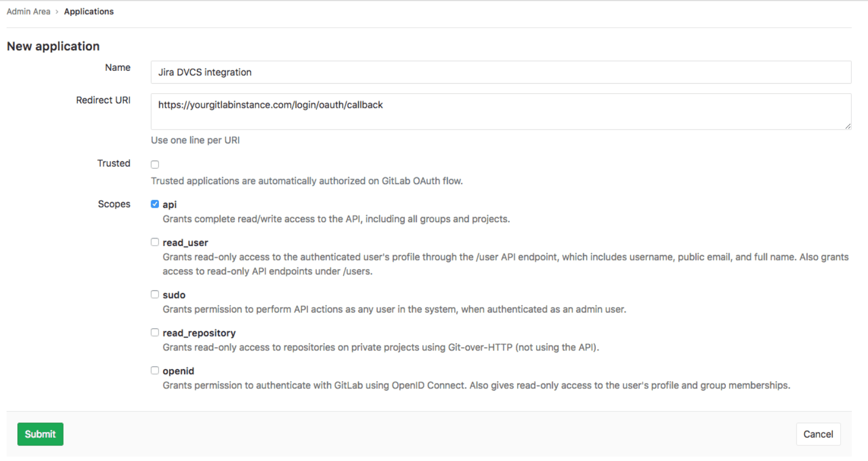Enable the Trusted checkbox
Screen dimensions: 868x461
(155, 164)
